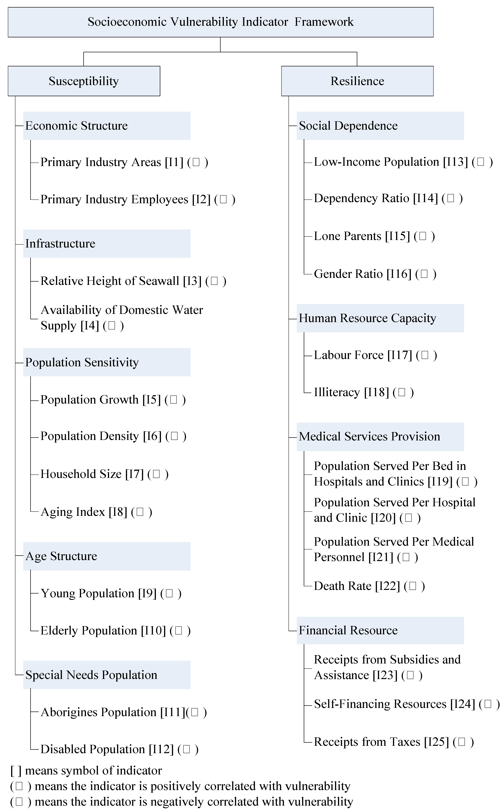Open the Social Dependence header
504x812 pixels.
(x=380, y=126)
